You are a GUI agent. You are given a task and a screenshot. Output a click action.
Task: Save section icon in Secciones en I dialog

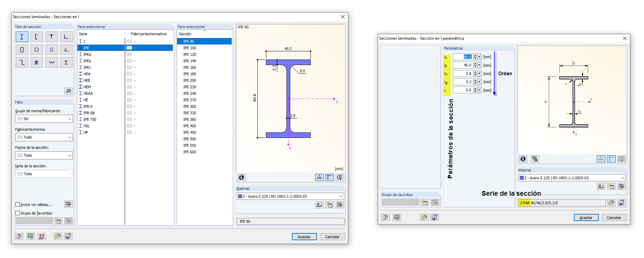click(x=68, y=236)
